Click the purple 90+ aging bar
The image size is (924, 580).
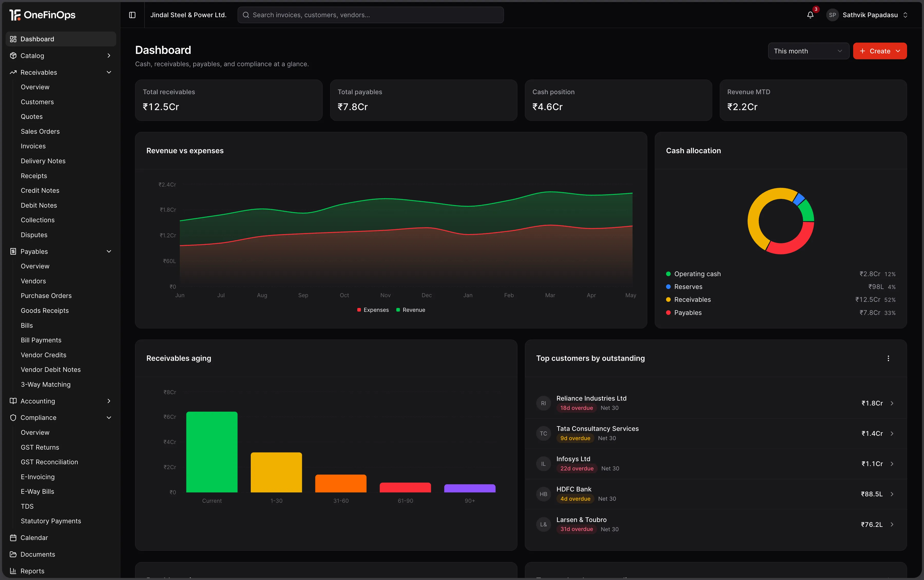(469, 488)
